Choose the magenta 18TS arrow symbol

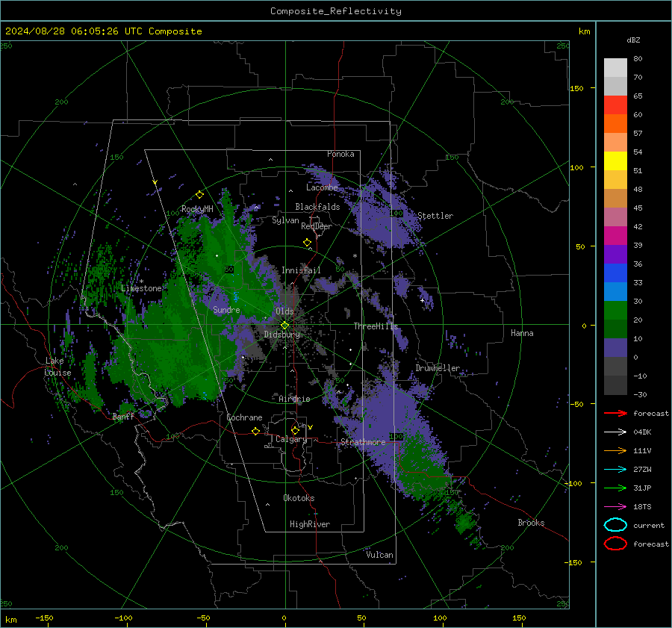pos(615,507)
